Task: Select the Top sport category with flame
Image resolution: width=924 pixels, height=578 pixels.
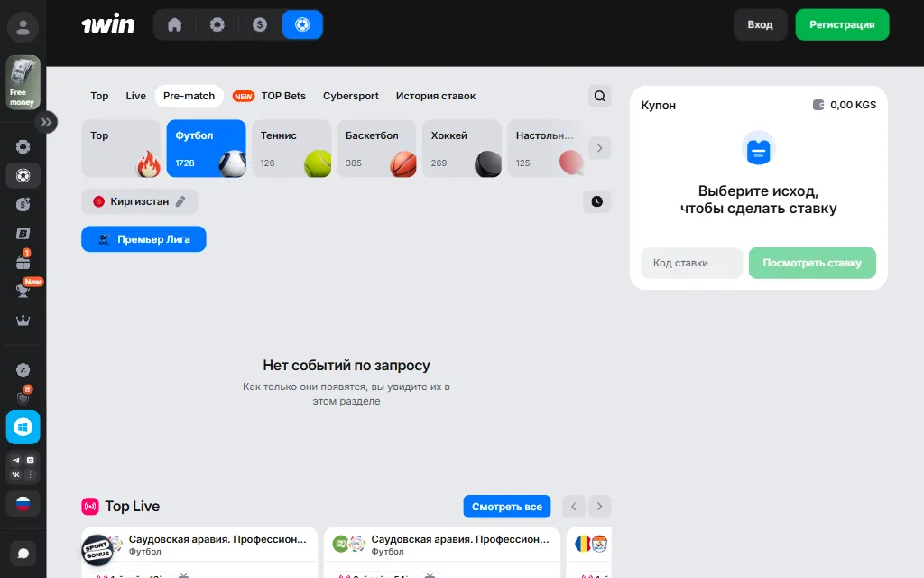Action: click(121, 149)
